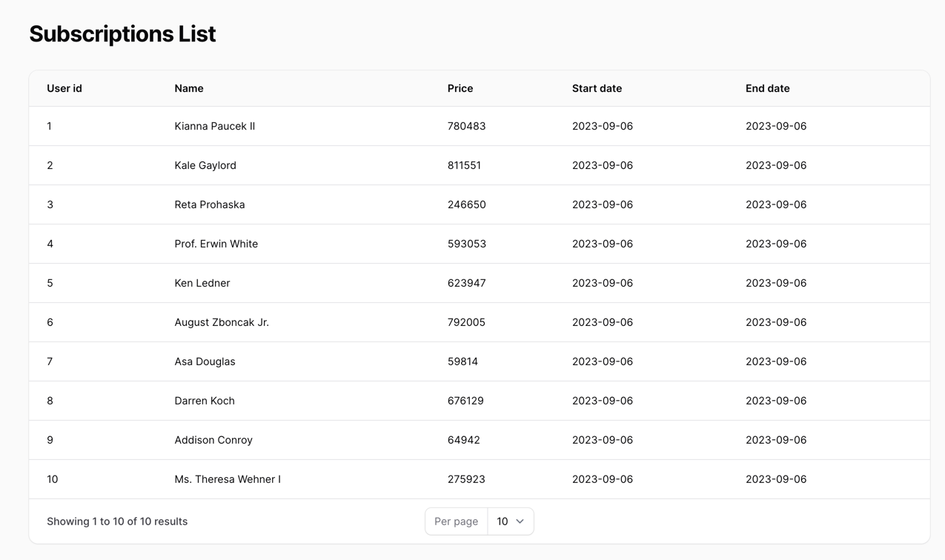
Task: Click the name Darren Koch
Action: tap(205, 401)
